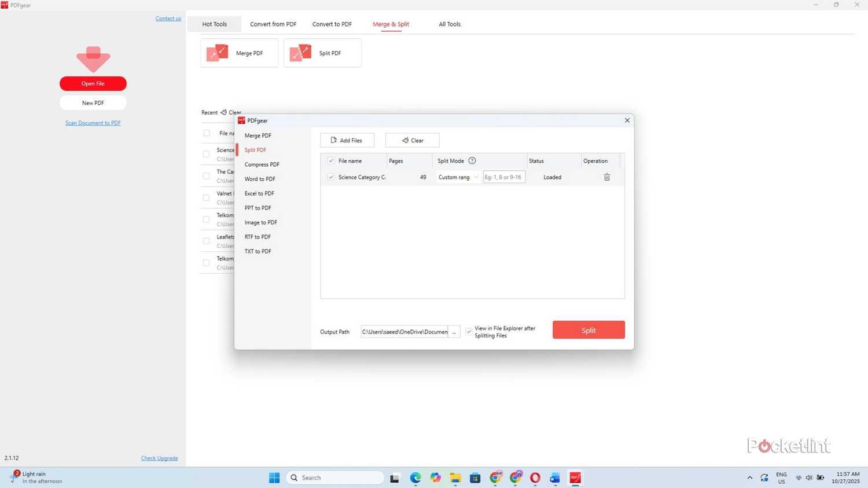Toggle the File name select-all checkbox
Image resolution: width=868 pixels, height=488 pixels.
click(x=331, y=161)
